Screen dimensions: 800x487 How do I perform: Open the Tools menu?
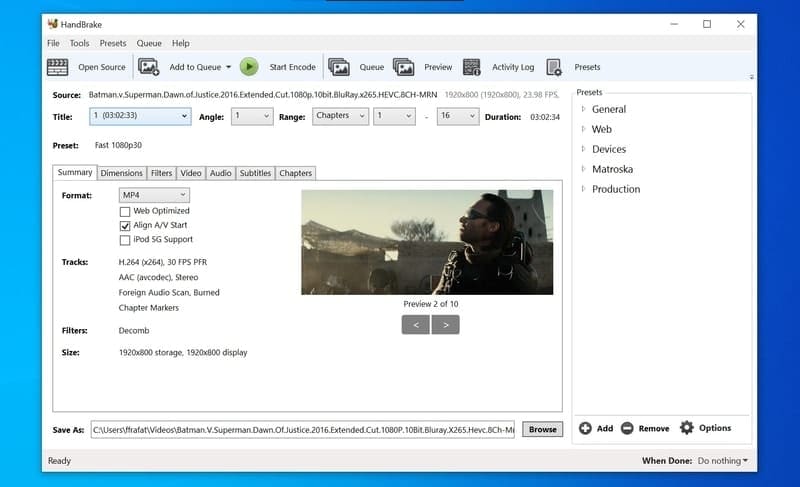[79, 43]
